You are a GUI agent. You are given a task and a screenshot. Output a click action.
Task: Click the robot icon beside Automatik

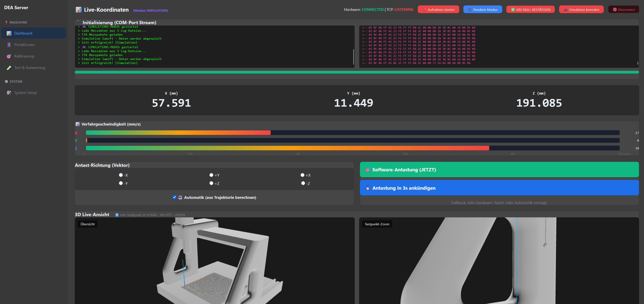(180, 197)
